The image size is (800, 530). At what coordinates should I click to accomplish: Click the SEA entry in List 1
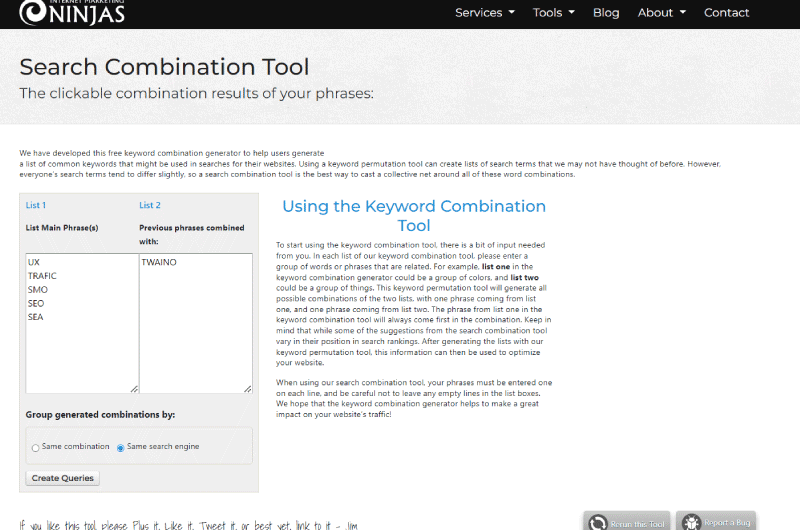(36, 317)
